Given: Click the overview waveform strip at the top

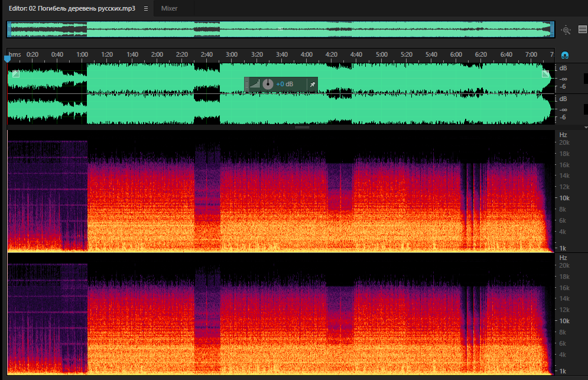Looking at the screenshot, I should point(281,30).
